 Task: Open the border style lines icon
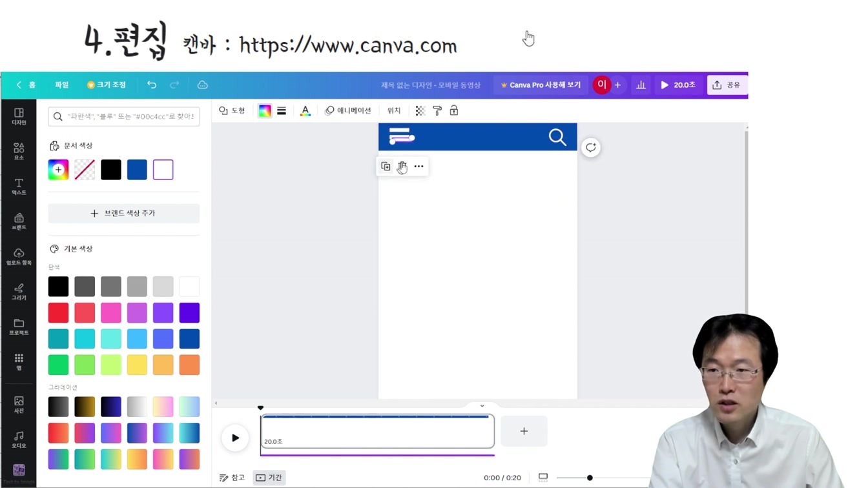coord(282,111)
